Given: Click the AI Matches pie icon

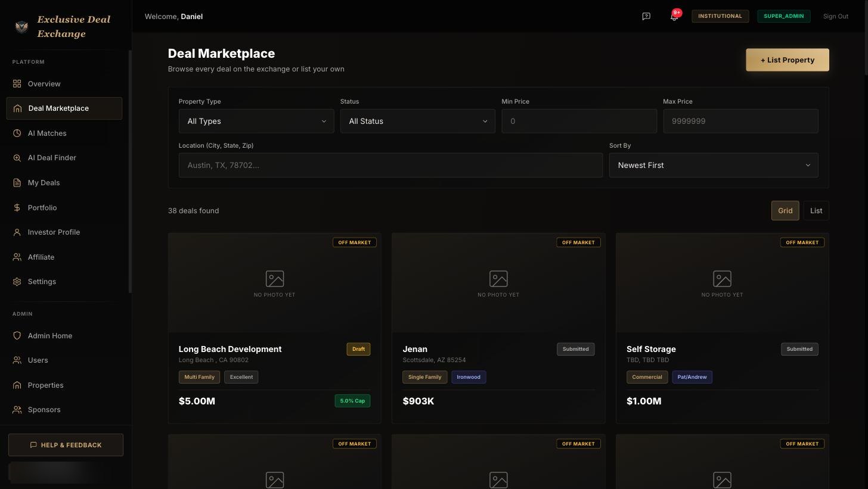Looking at the screenshot, I should point(17,133).
